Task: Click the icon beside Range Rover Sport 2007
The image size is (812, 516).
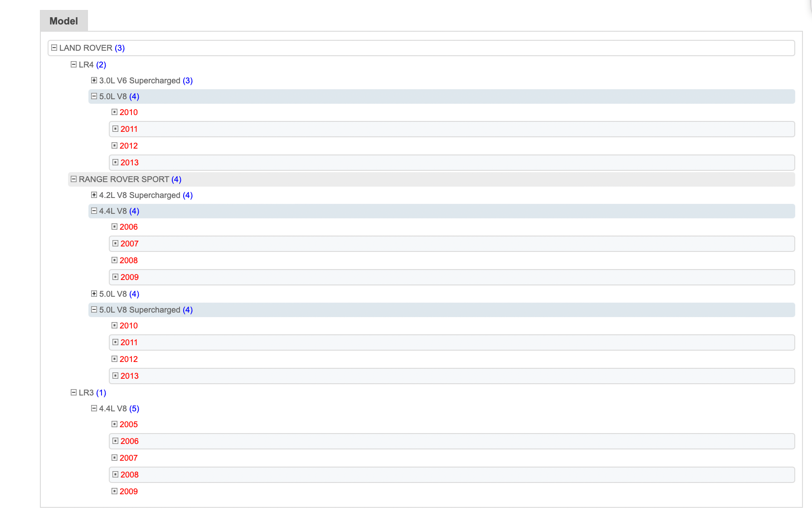Action: point(115,243)
